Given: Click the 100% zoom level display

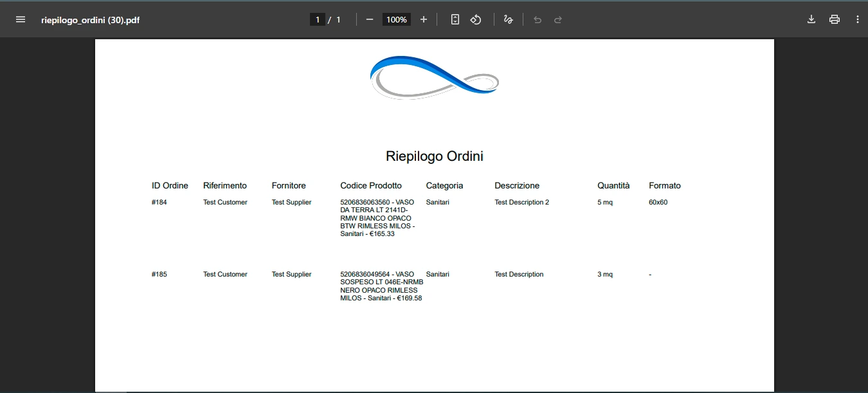Looking at the screenshot, I should 396,19.
